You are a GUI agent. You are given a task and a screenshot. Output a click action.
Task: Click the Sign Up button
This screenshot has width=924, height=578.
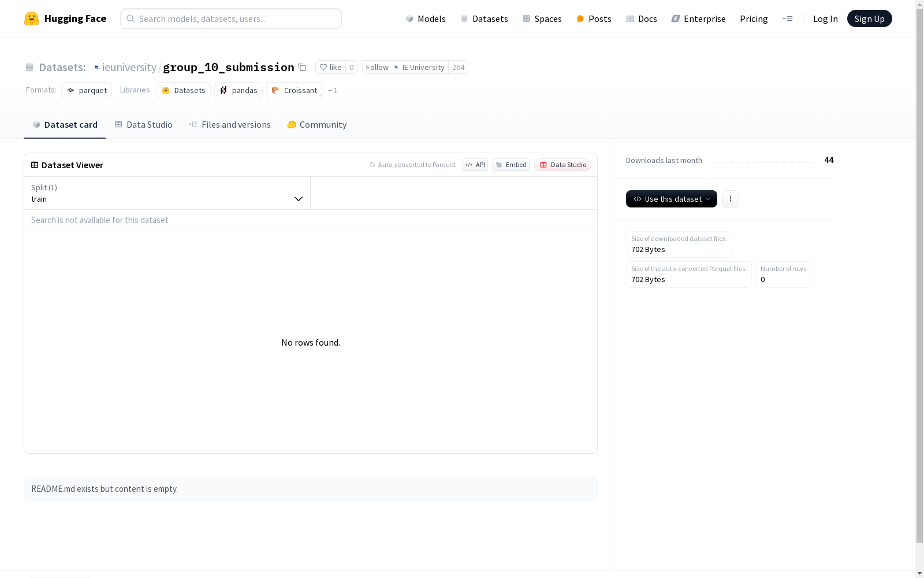coord(869,18)
